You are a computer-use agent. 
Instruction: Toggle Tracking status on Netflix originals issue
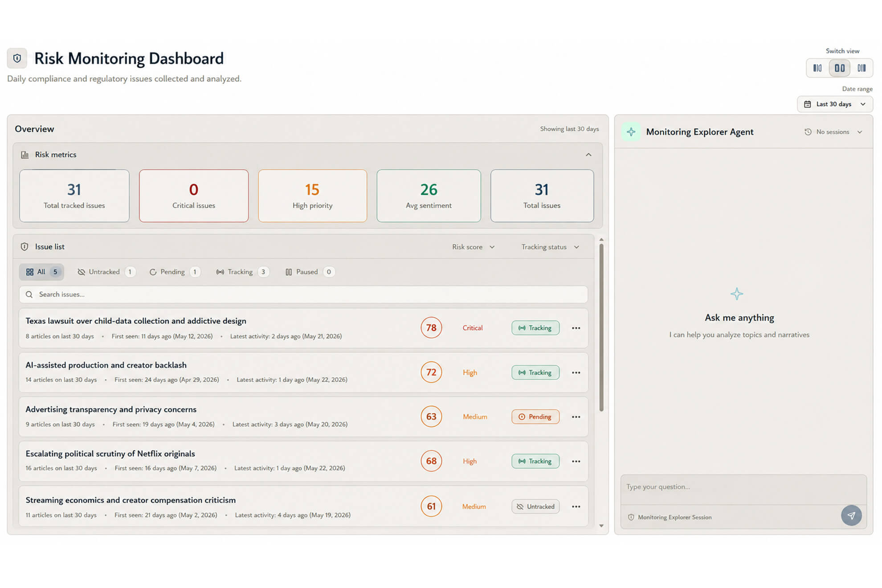point(535,461)
